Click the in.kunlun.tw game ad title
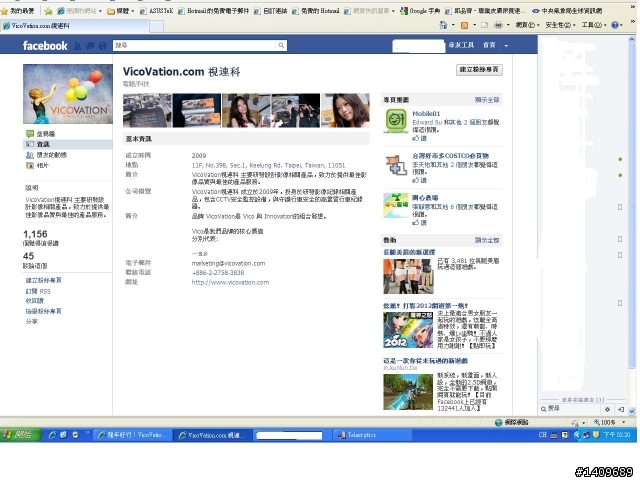 tap(425, 361)
